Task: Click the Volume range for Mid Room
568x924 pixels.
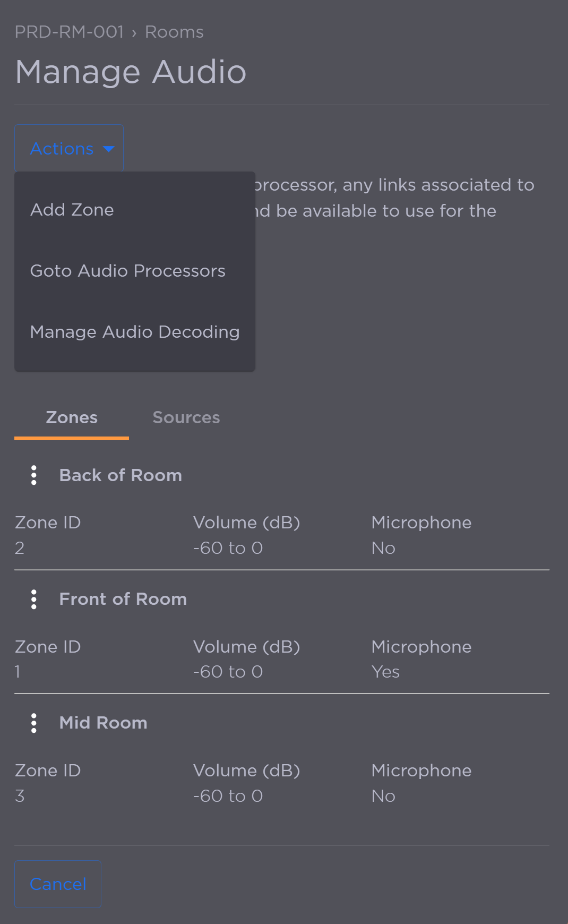Action: click(228, 795)
